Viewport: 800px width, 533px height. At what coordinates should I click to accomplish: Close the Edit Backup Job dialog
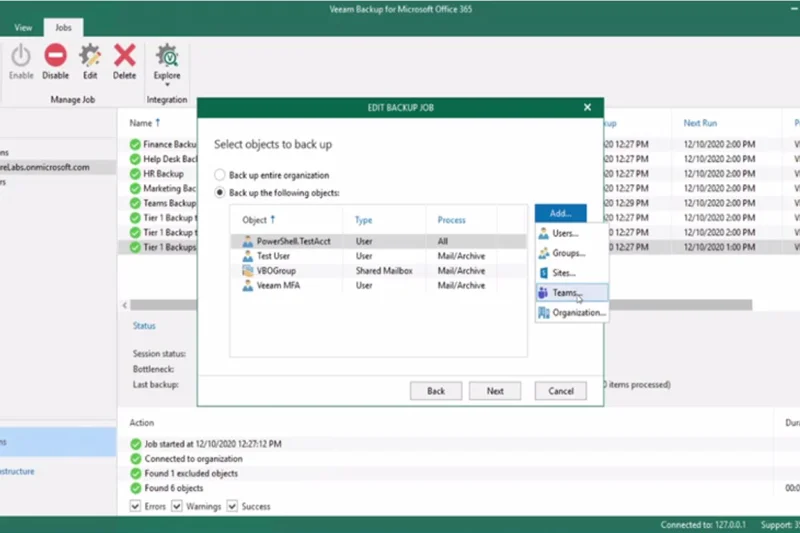point(587,107)
